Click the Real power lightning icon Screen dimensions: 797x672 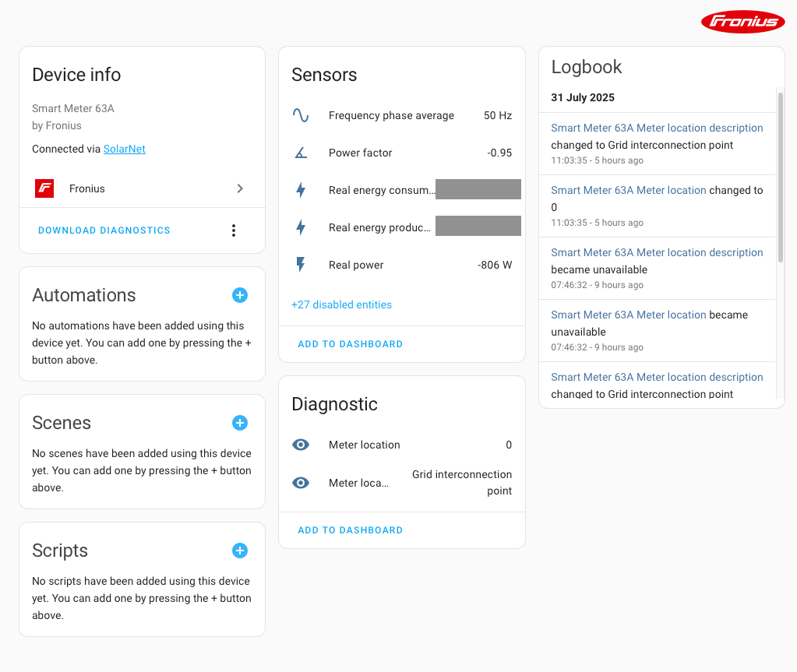pyautogui.click(x=301, y=265)
